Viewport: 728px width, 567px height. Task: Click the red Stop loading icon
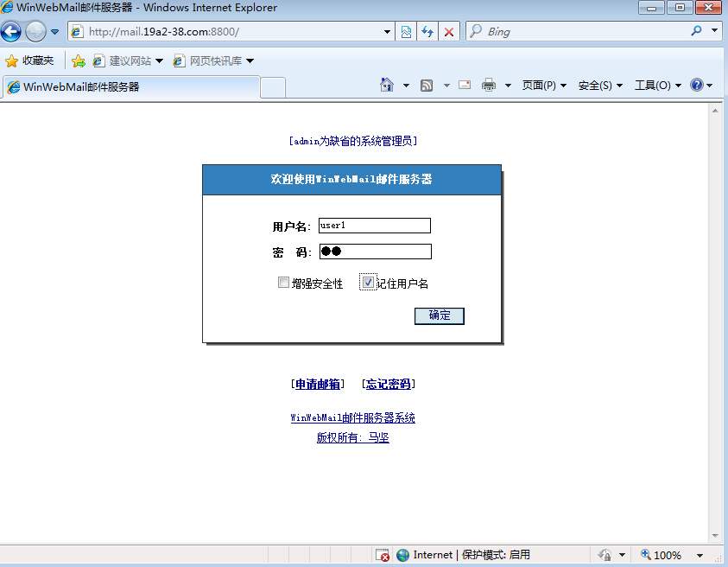click(x=448, y=32)
